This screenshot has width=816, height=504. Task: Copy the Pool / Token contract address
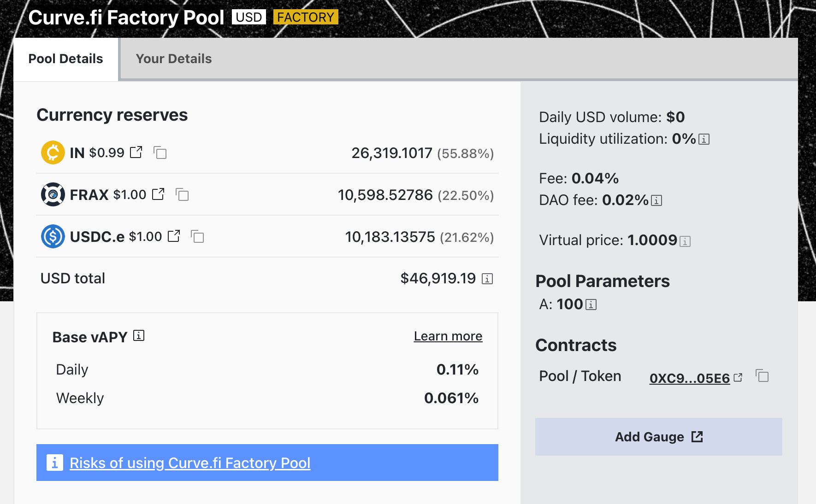pos(762,376)
